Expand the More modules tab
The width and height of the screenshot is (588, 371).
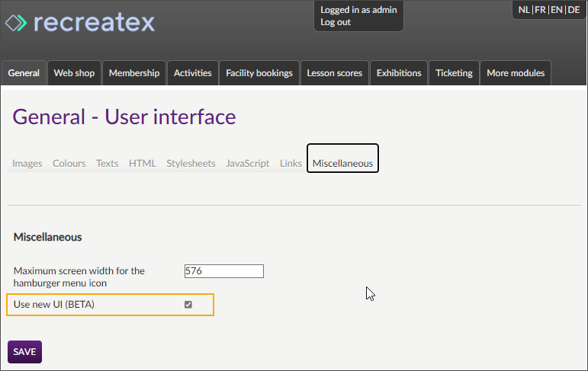[x=516, y=73]
